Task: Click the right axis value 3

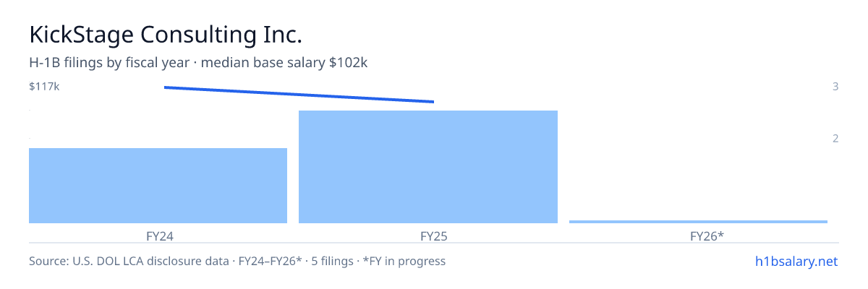Action: (x=835, y=87)
